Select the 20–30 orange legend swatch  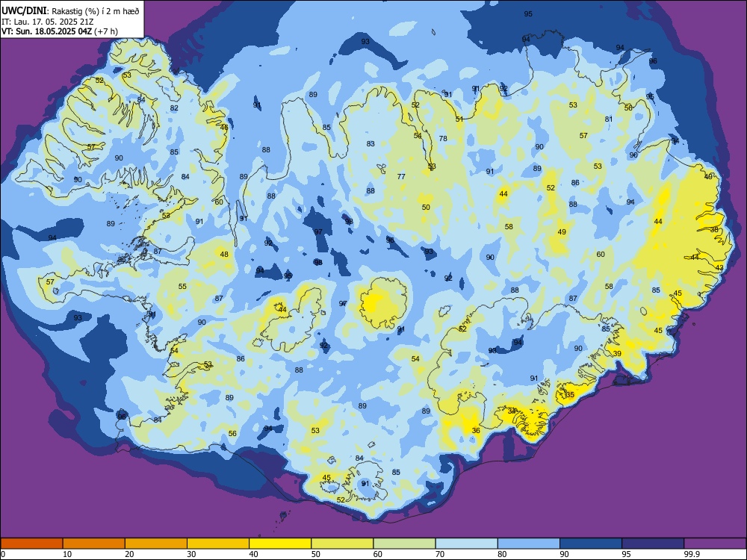[156, 544]
